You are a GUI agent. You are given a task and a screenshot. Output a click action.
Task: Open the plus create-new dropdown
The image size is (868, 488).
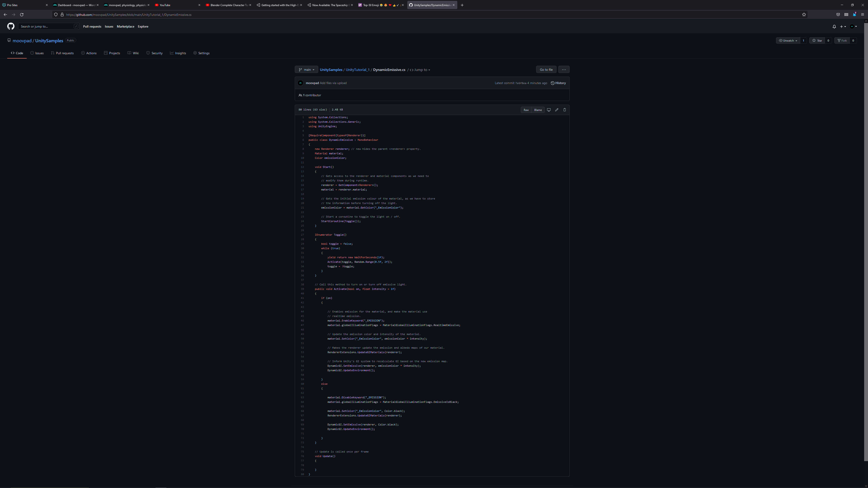click(843, 27)
